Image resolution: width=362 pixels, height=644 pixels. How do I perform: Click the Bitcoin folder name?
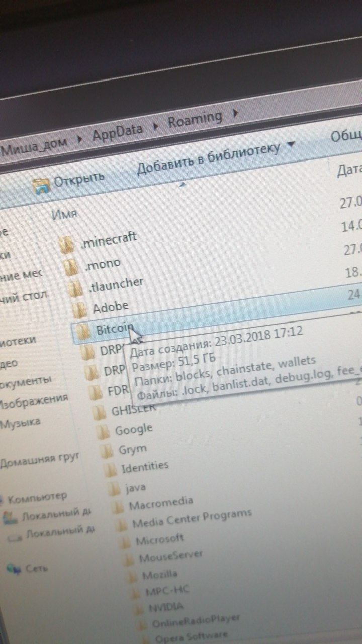pyautogui.click(x=115, y=330)
